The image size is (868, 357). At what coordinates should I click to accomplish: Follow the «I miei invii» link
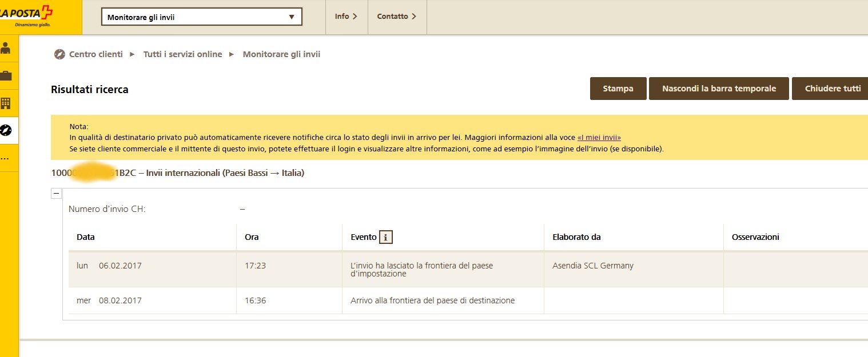[599, 138]
